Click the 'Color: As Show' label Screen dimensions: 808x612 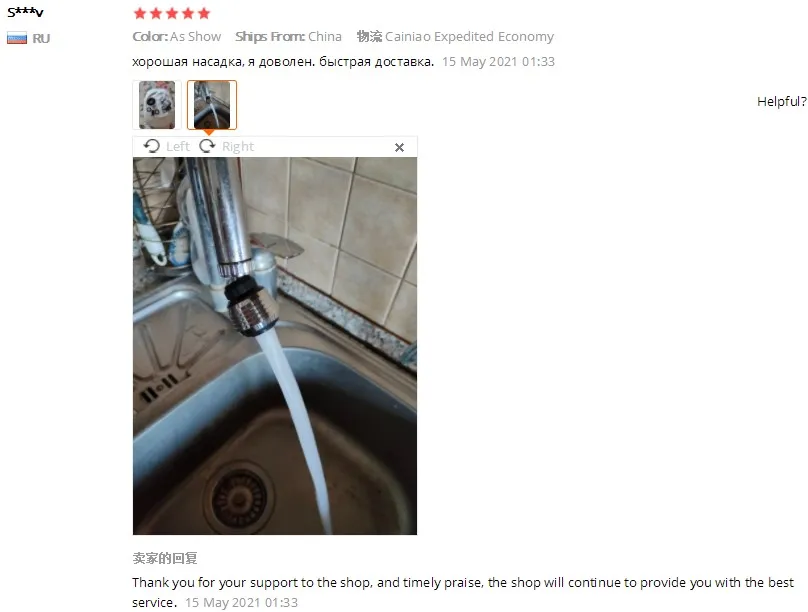click(x=177, y=37)
